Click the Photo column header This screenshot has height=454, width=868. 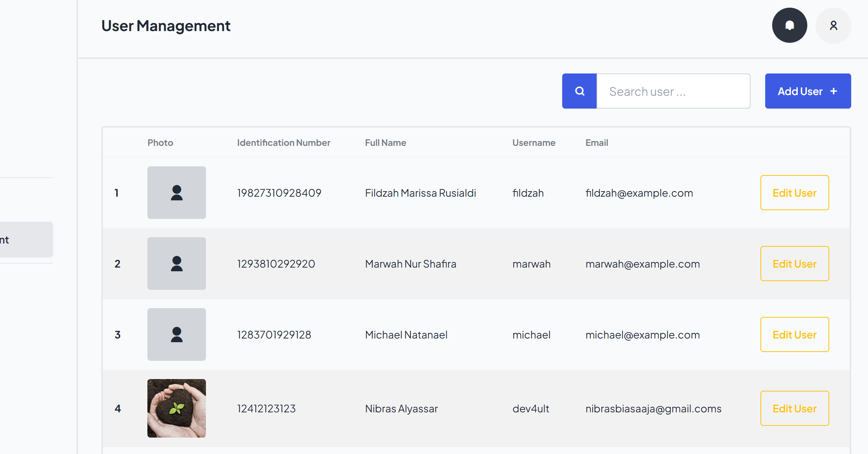(160, 143)
